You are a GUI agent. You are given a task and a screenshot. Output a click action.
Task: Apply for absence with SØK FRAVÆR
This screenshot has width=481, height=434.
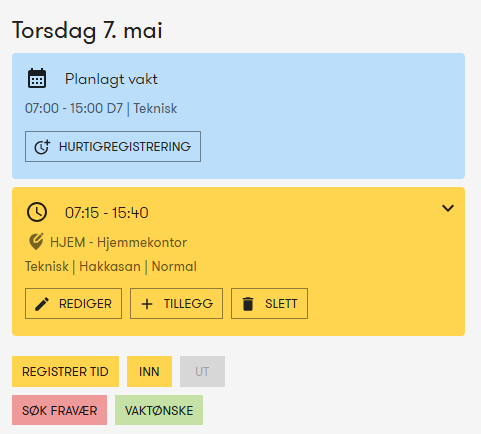pos(59,410)
